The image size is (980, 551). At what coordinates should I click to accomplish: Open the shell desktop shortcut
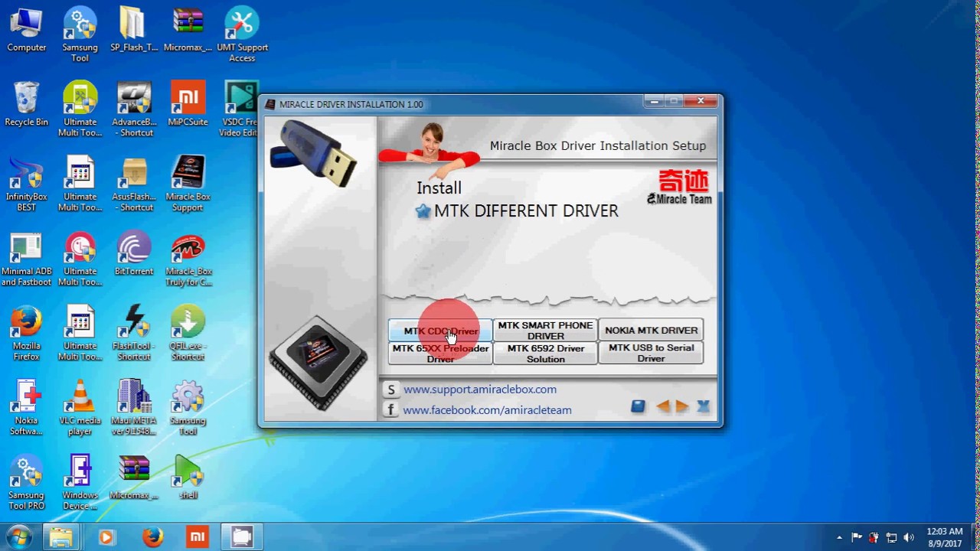(188, 477)
